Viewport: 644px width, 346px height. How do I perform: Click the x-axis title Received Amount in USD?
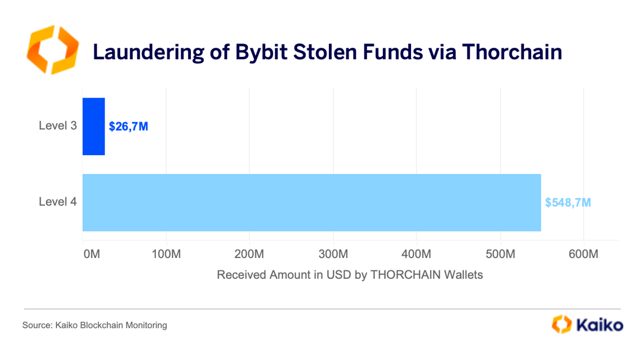point(350,275)
